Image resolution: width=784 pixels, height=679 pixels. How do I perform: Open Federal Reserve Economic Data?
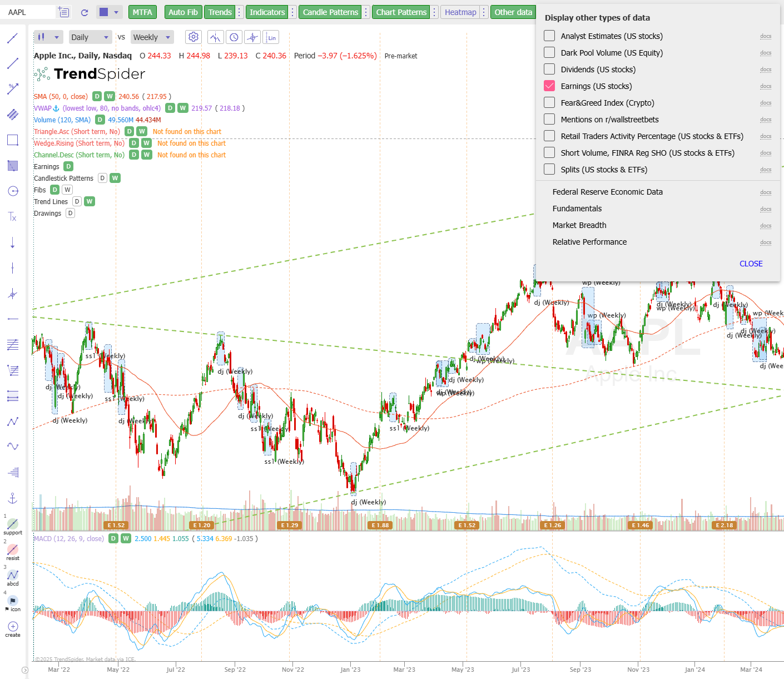point(608,192)
